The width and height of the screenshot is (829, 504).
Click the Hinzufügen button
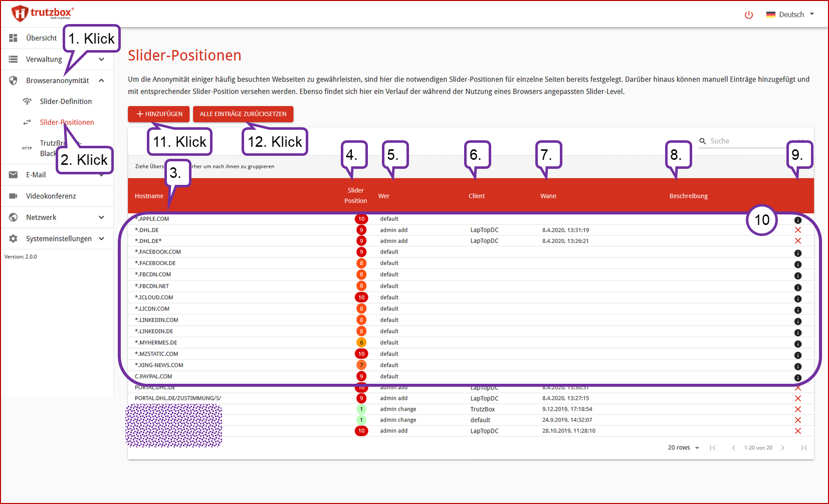(x=159, y=114)
